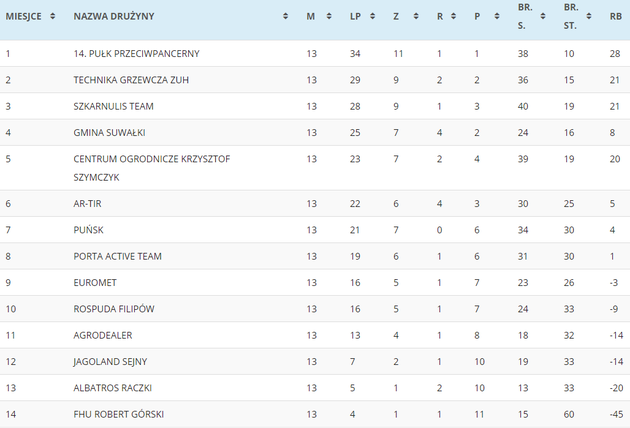Sort by BR. ST. arrows icon
The height and width of the screenshot is (428, 630).
tap(589, 16)
